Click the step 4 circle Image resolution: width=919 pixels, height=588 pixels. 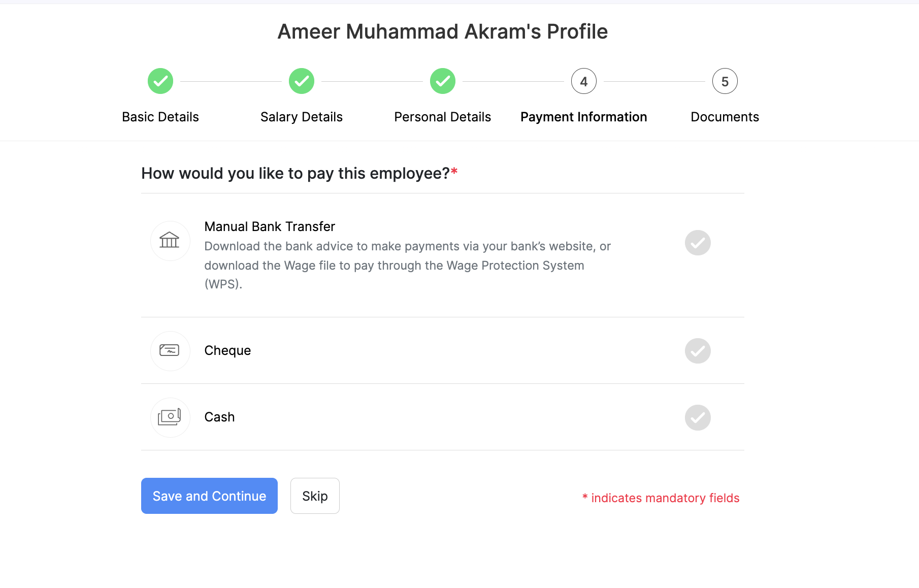[584, 81]
